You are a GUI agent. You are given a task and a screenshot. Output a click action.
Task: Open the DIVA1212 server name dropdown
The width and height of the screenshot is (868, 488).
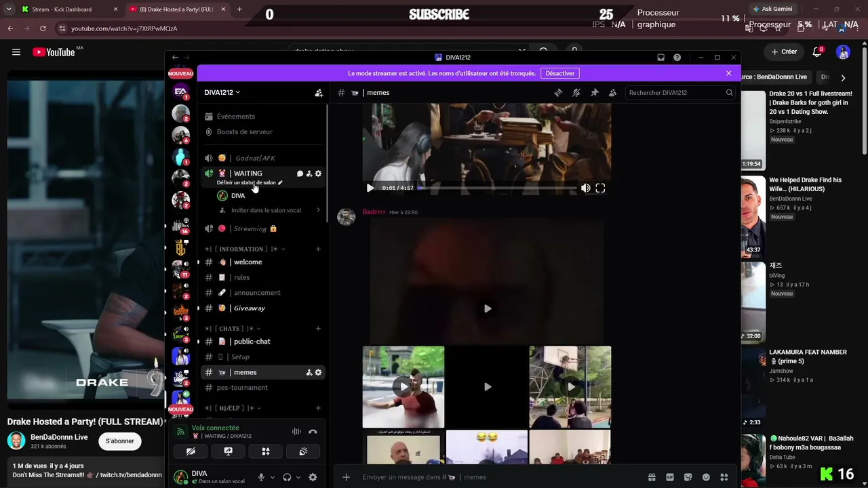222,92
